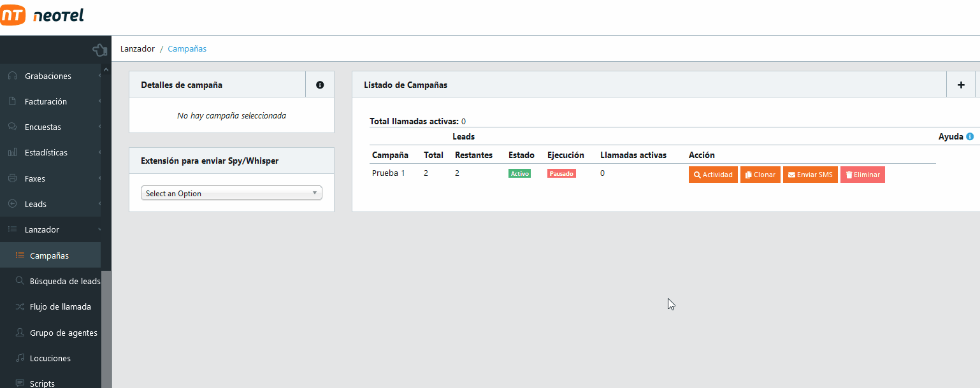Image resolution: width=980 pixels, height=388 pixels.
Task: Click the plus icon to add campaign
Action: 961,85
